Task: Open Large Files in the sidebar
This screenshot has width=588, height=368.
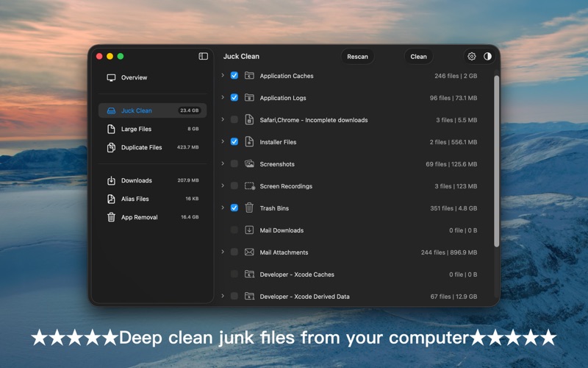Action: click(x=136, y=129)
